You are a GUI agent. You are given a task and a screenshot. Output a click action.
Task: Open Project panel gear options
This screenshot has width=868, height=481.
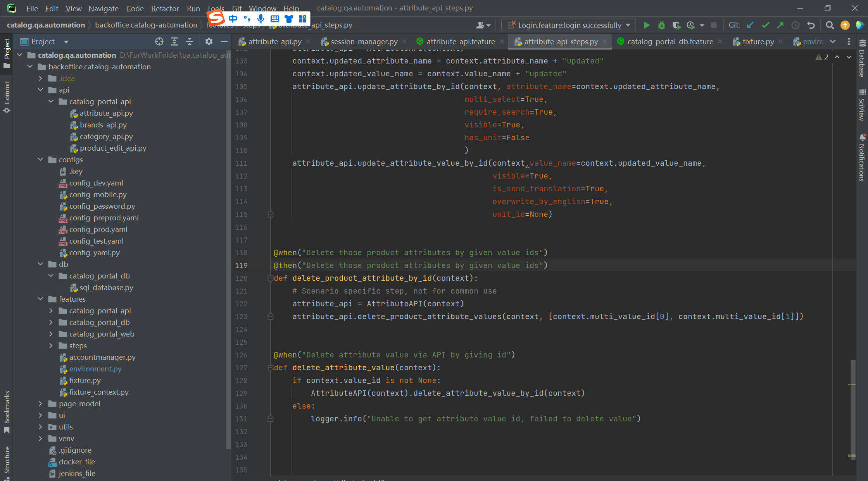pos(209,41)
